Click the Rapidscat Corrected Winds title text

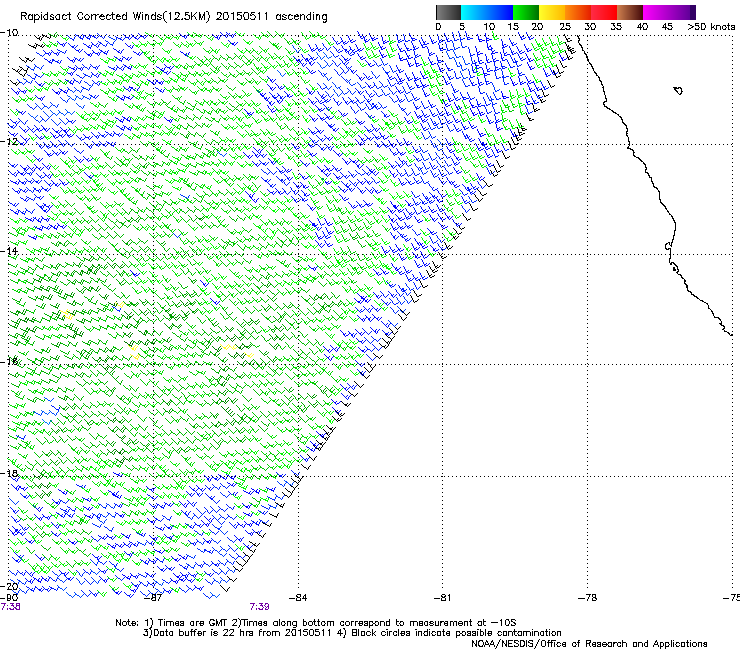(x=174, y=17)
